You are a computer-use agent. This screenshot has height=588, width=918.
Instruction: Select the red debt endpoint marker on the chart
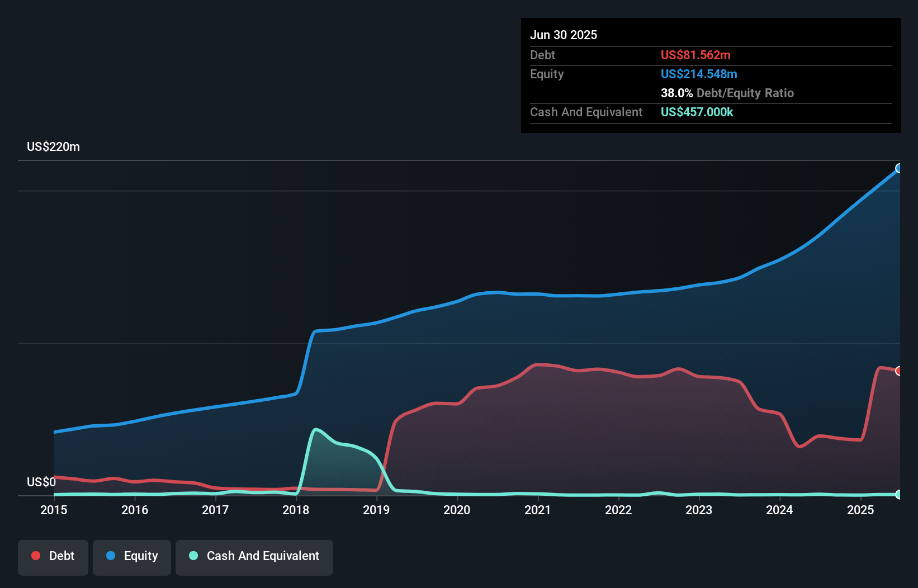[x=899, y=370]
